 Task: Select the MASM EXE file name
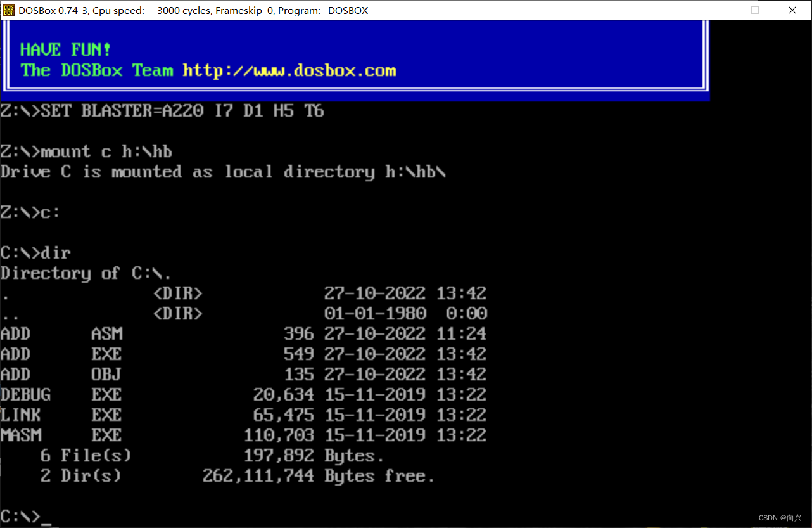tap(61, 435)
